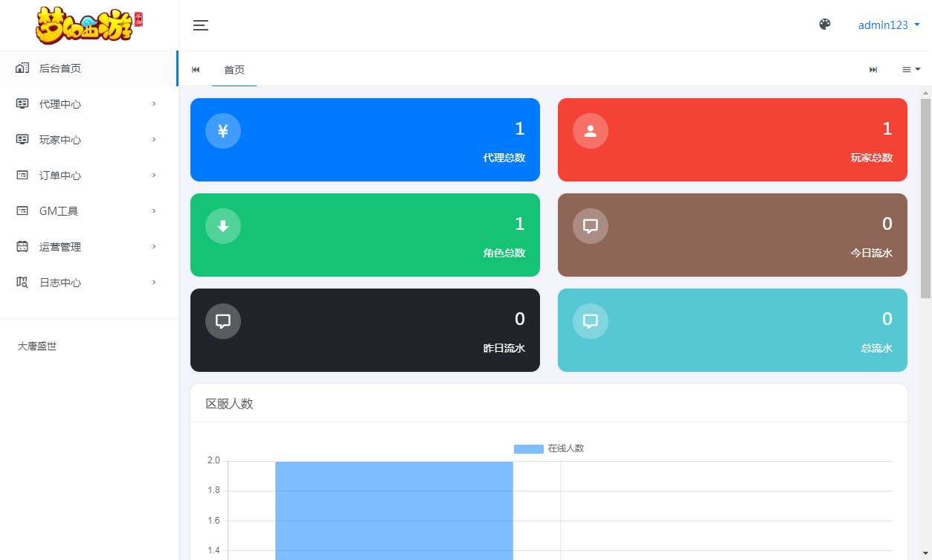Toggle 在线人数 legend in the chart
This screenshot has height=560, width=932.
(x=549, y=448)
